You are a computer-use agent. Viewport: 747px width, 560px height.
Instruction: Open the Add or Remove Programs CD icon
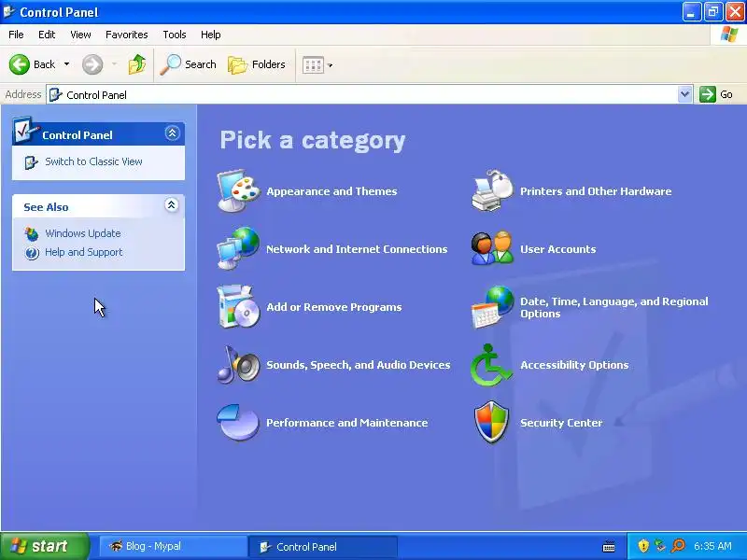tap(238, 307)
